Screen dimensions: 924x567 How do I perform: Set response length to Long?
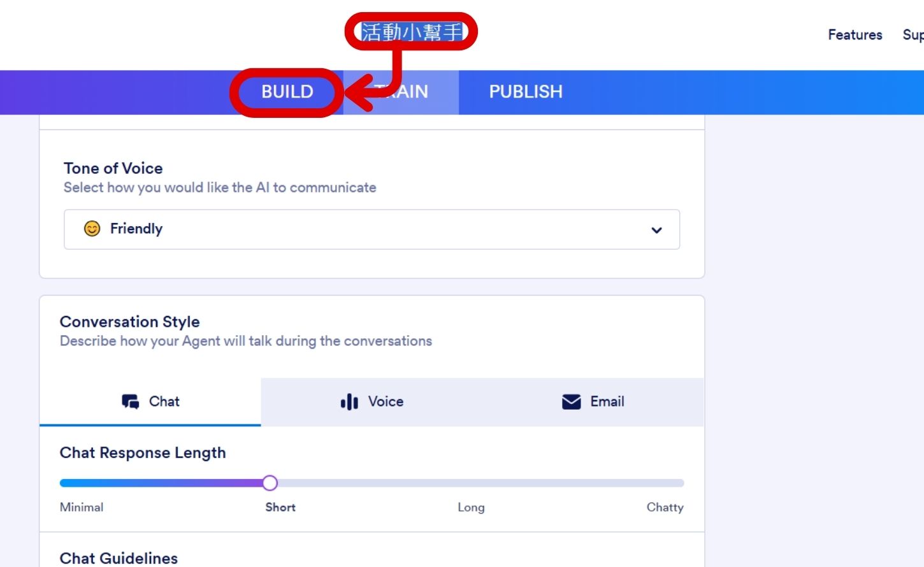click(x=471, y=507)
